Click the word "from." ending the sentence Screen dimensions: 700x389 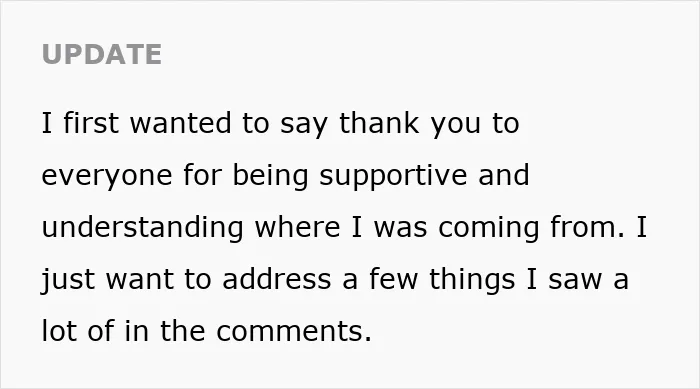click(x=587, y=226)
